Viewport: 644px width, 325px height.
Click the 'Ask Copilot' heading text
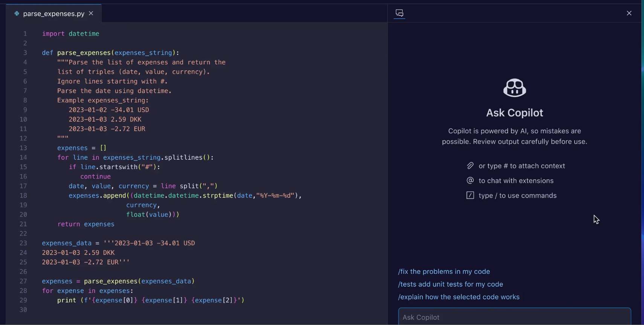(x=514, y=113)
